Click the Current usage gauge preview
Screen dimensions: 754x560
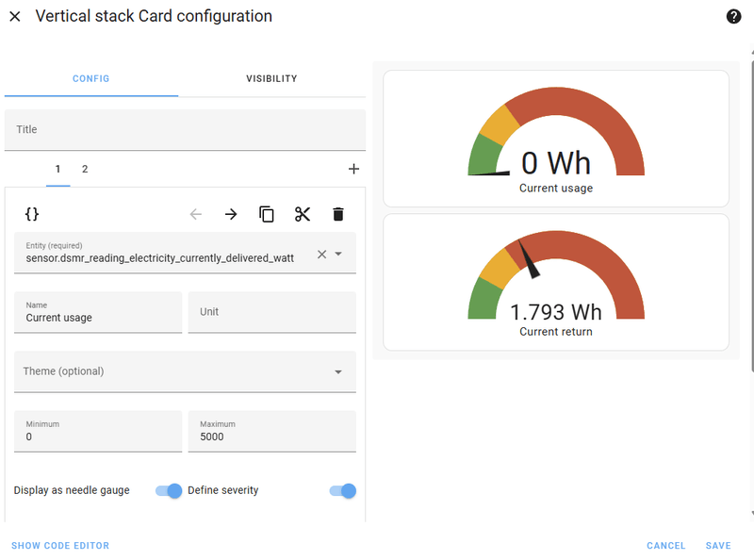pyautogui.click(x=556, y=138)
